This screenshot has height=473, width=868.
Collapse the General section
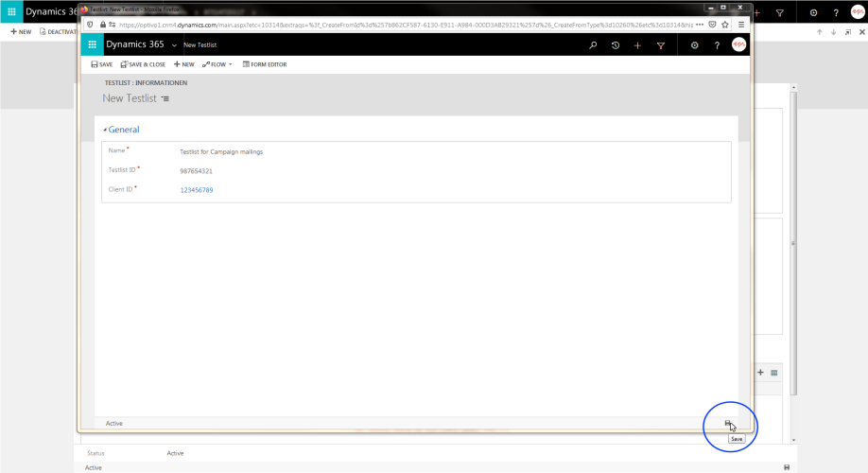(x=105, y=130)
